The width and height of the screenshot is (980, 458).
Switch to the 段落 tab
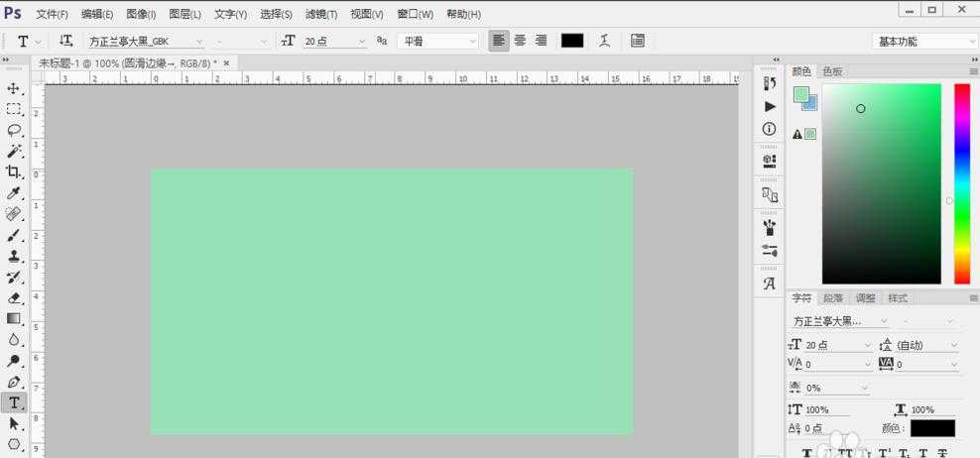pos(832,298)
